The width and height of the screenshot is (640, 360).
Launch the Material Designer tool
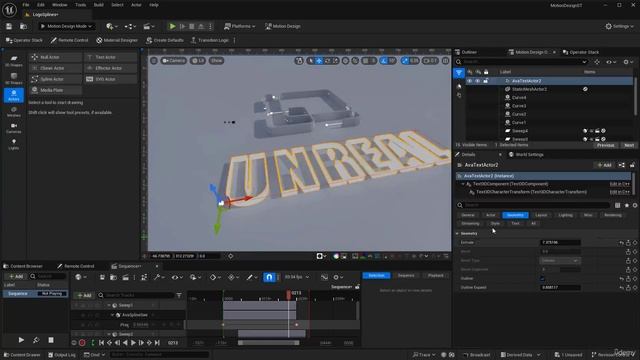click(x=117, y=40)
